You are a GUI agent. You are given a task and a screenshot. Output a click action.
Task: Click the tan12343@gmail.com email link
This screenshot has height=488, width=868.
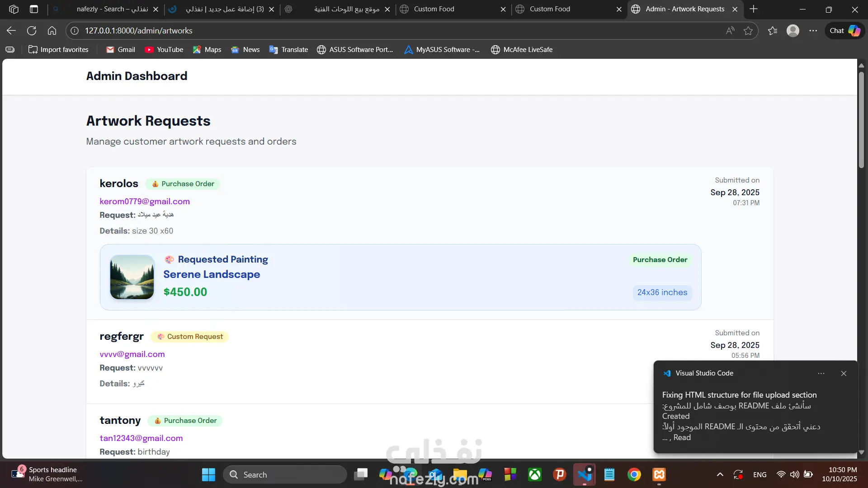pos(141,438)
